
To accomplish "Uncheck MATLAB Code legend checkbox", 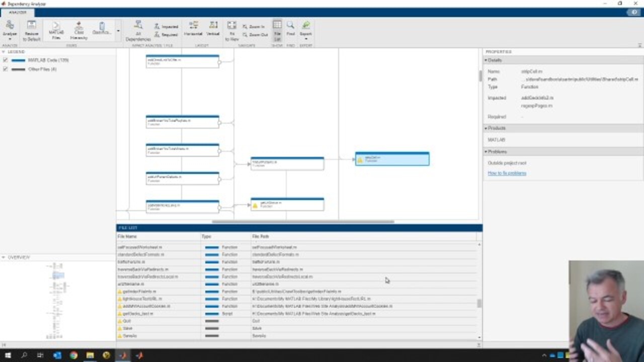I will point(6,60).
